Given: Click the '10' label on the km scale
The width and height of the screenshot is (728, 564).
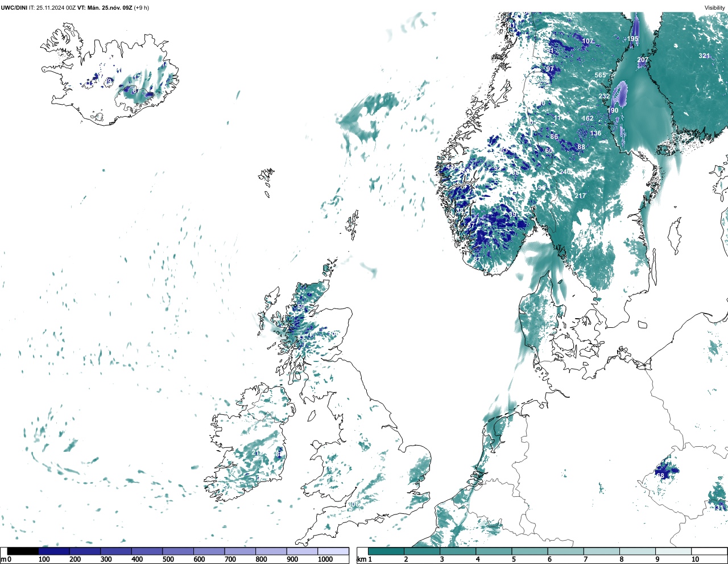Looking at the screenshot, I should click(x=695, y=559).
